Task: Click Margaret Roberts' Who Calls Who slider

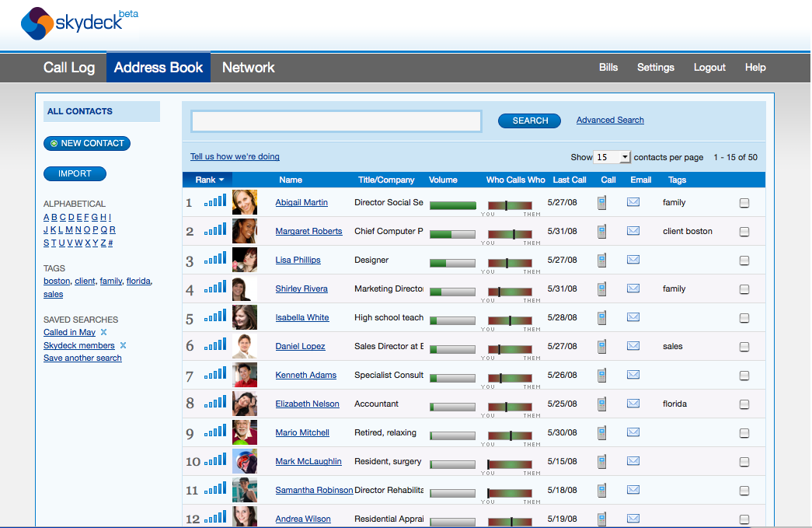Action: pyautogui.click(x=510, y=233)
